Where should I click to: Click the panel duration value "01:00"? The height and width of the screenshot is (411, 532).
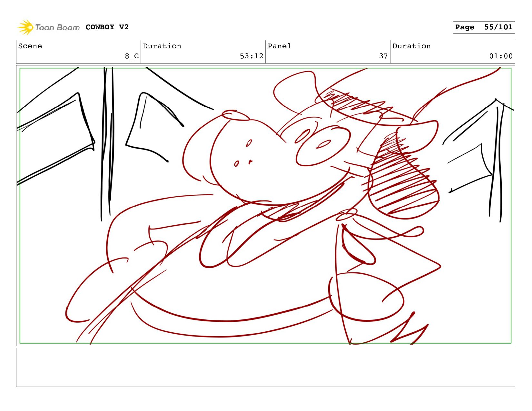(501, 56)
